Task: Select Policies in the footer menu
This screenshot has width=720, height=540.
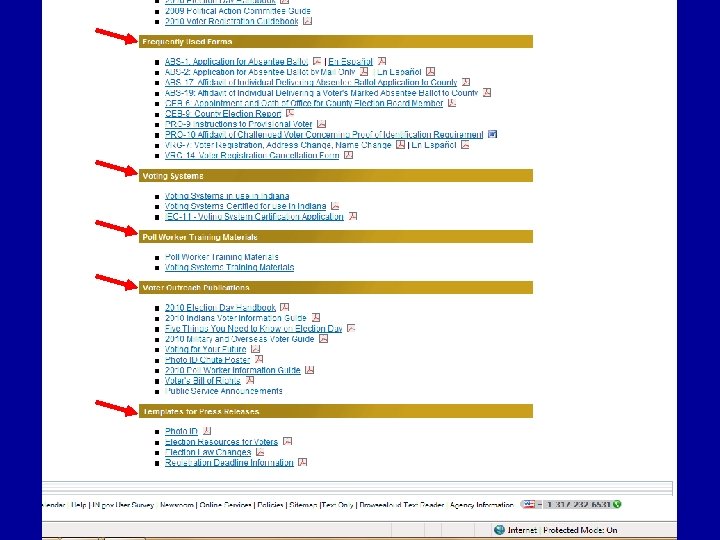Action: (x=270, y=505)
